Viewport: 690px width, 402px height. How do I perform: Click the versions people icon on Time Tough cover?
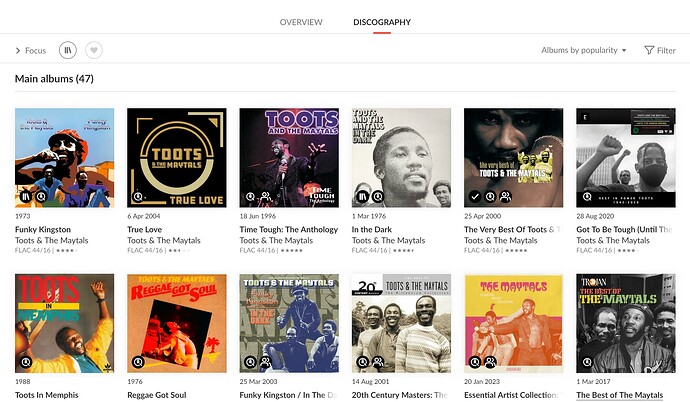tap(266, 197)
